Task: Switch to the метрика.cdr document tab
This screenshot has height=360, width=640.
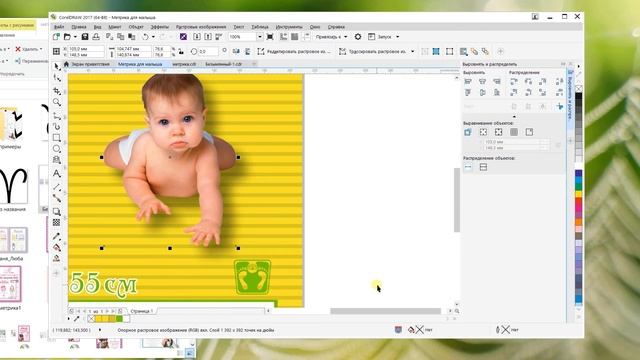Action: (184, 64)
